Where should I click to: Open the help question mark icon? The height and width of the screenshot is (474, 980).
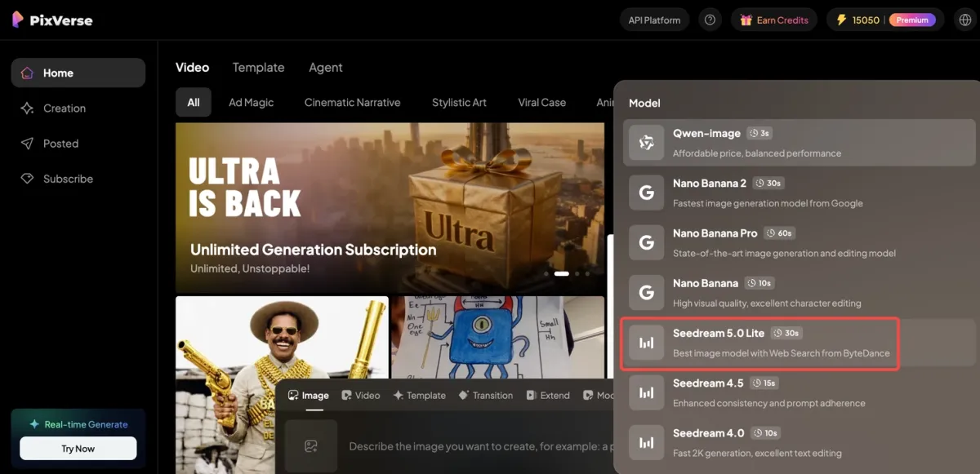click(x=710, y=20)
